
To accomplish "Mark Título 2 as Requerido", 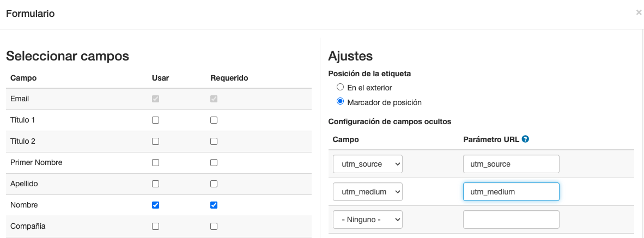I will tap(214, 141).
